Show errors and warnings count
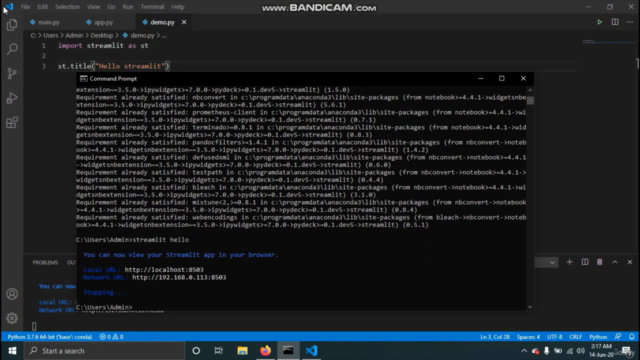This screenshot has height=360, width=640. coord(111,337)
